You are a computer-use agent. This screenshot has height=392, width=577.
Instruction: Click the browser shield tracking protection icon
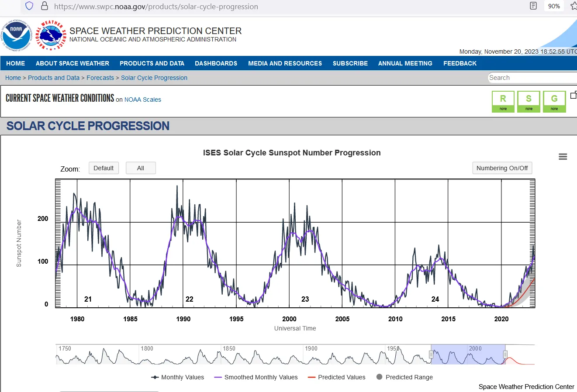29,6
